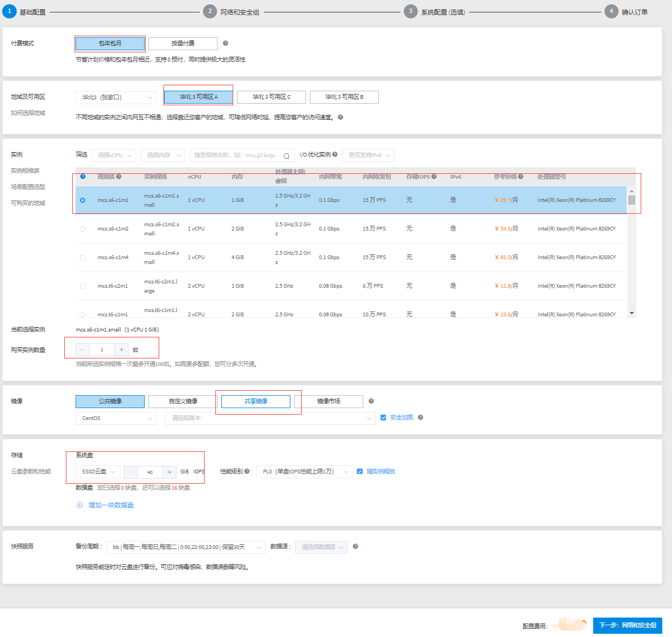
Task: Select the 按量付费 billing mode
Action: click(x=183, y=43)
